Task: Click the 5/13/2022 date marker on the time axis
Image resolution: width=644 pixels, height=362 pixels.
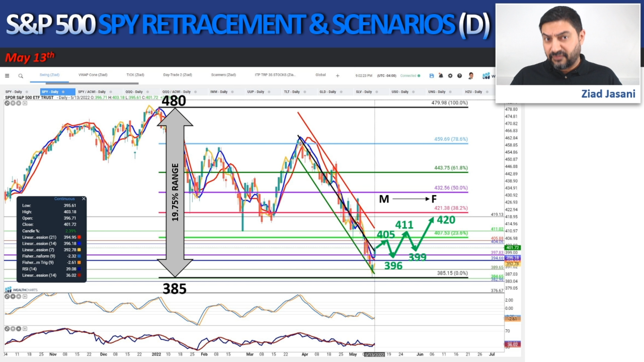Action: [374, 355]
